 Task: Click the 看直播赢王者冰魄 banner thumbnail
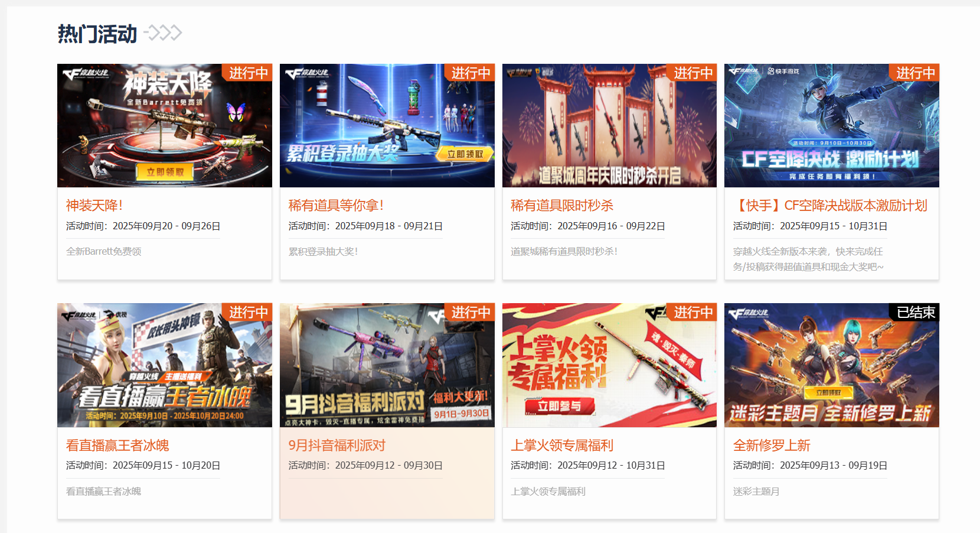click(x=164, y=365)
